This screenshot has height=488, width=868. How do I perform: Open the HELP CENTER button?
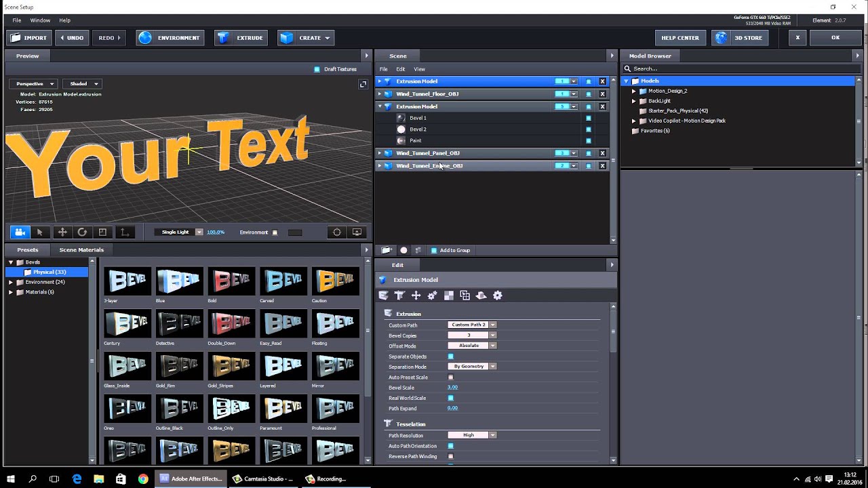click(x=680, y=38)
